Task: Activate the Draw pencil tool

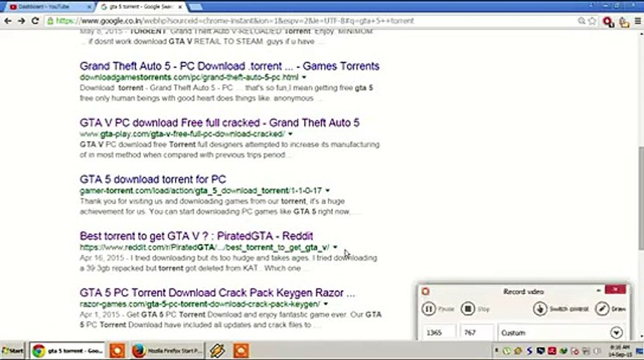Action: click(602, 309)
